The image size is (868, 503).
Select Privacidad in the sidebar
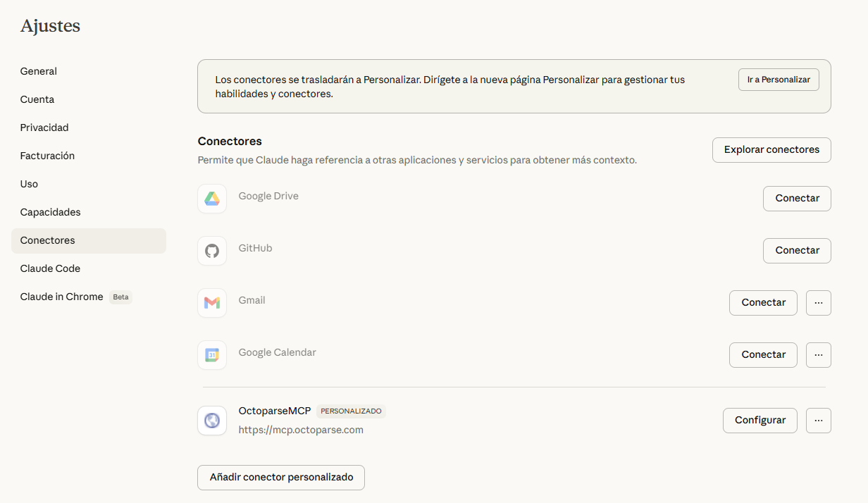click(44, 128)
